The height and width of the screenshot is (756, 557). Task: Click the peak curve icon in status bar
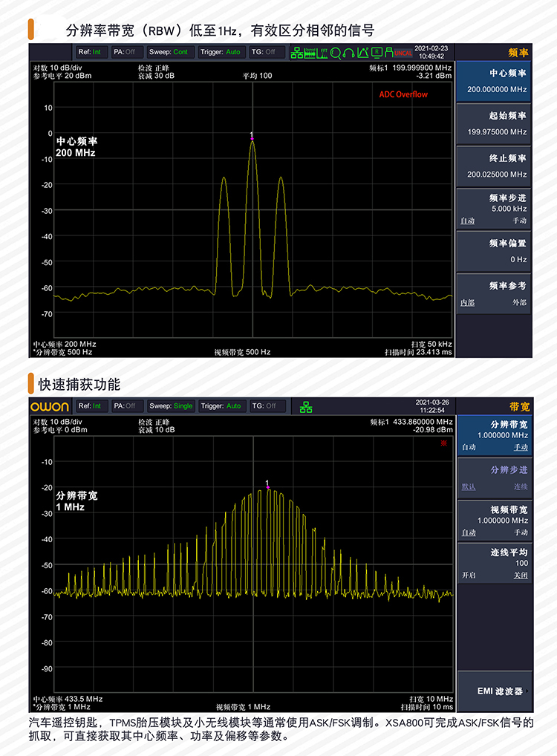(x=363, y=53)
